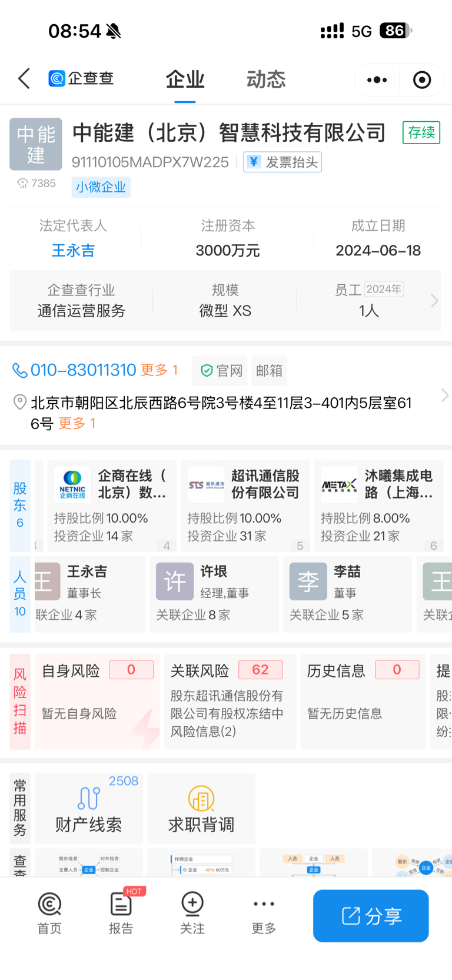Tap the 中能建 company logo tile
The image size is (452, 980).
click(x=36, y=144)
